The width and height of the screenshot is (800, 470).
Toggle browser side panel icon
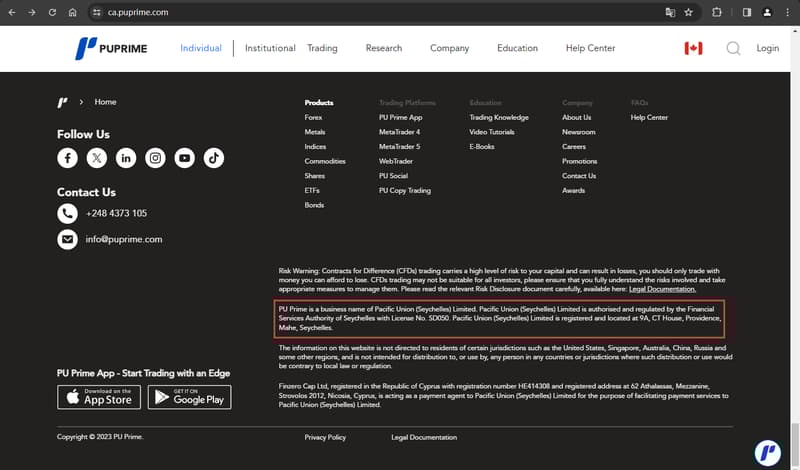747,12
